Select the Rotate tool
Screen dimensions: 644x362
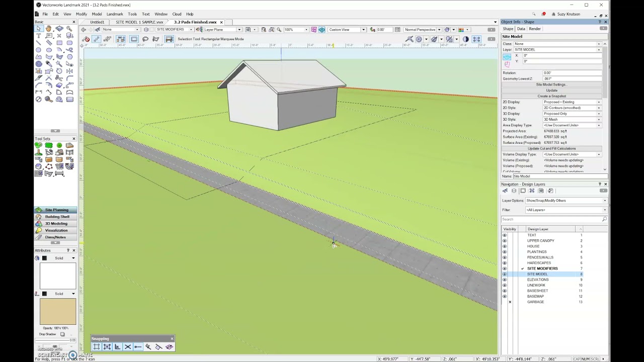click(59, 71)
